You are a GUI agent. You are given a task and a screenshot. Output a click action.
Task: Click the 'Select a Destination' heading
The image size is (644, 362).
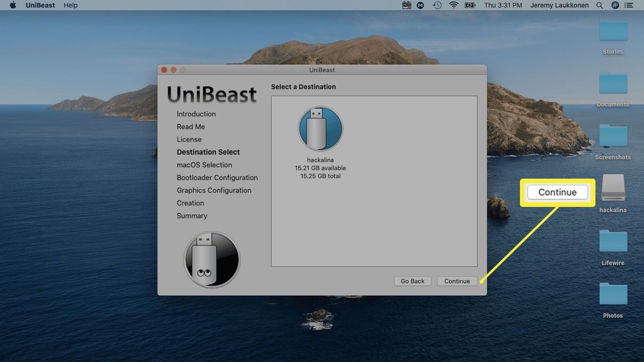tap(304, 87)
